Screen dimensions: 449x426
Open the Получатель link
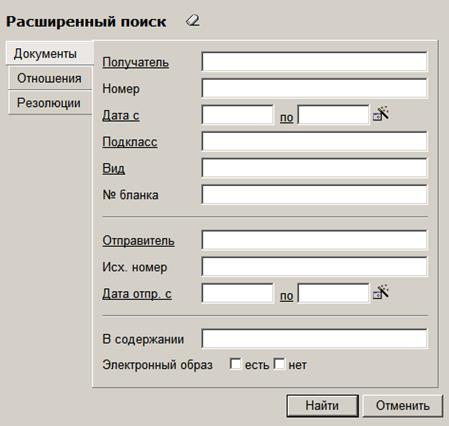tap(135, 62)
